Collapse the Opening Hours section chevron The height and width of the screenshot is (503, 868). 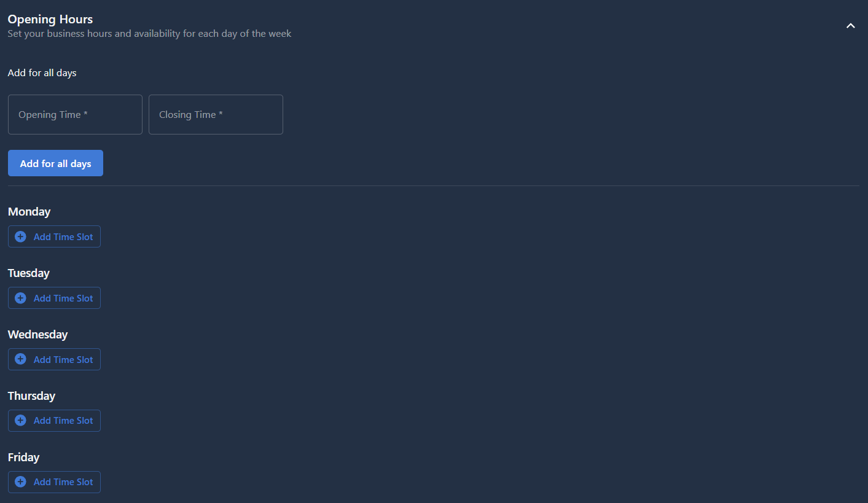851,26
